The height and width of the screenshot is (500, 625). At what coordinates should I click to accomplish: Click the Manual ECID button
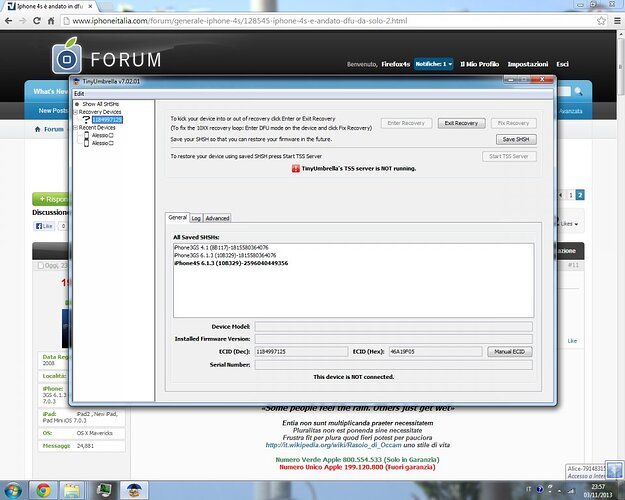pyautogui.click(x=514, y=353)
